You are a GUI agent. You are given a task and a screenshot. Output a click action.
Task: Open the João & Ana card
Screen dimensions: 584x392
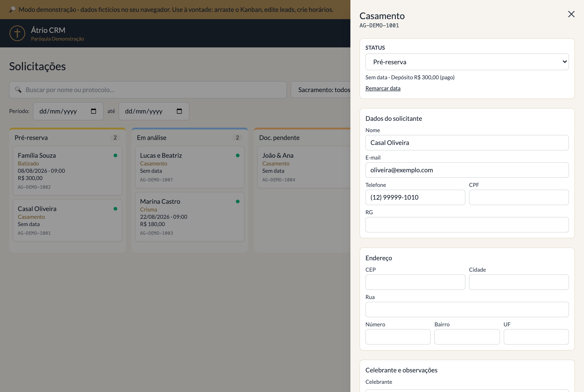[304, 167]
